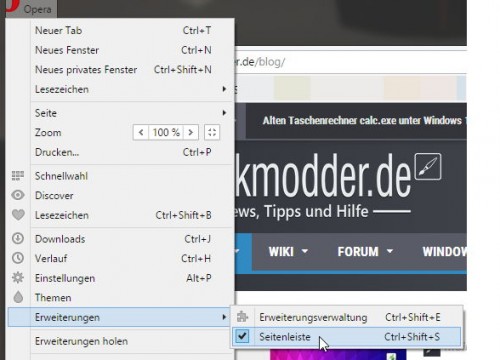The image size is (500, 360).
Task: Expand the Seite submenu arrow
Action: coord(224,113)
